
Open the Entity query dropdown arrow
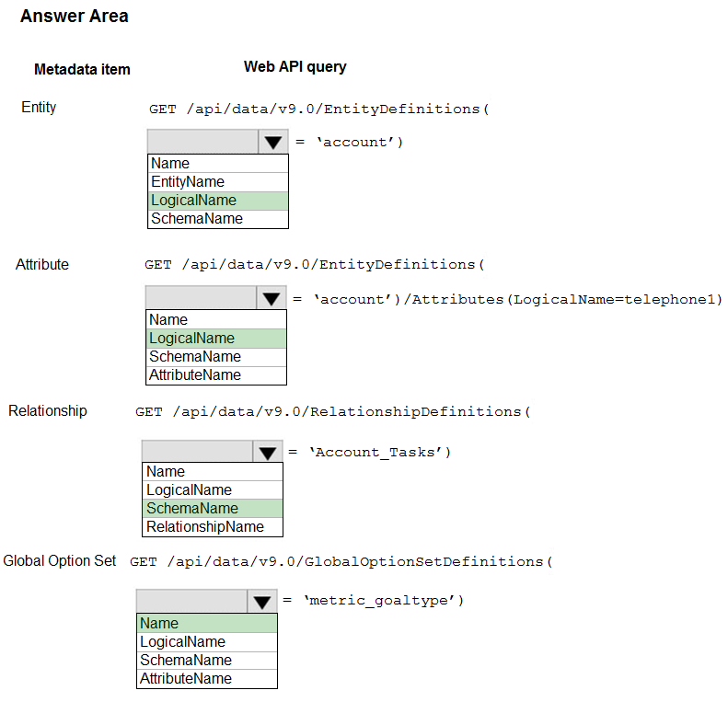(273, 142)
